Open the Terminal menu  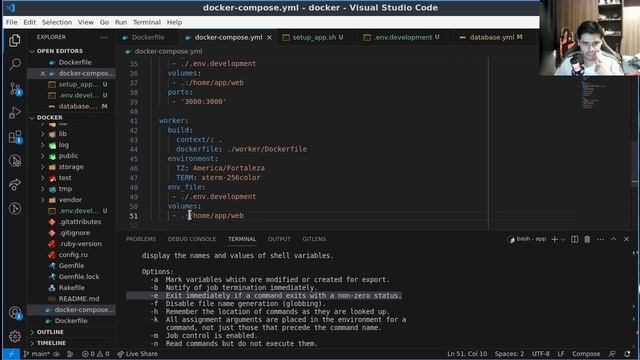click(x=147, y=22)
